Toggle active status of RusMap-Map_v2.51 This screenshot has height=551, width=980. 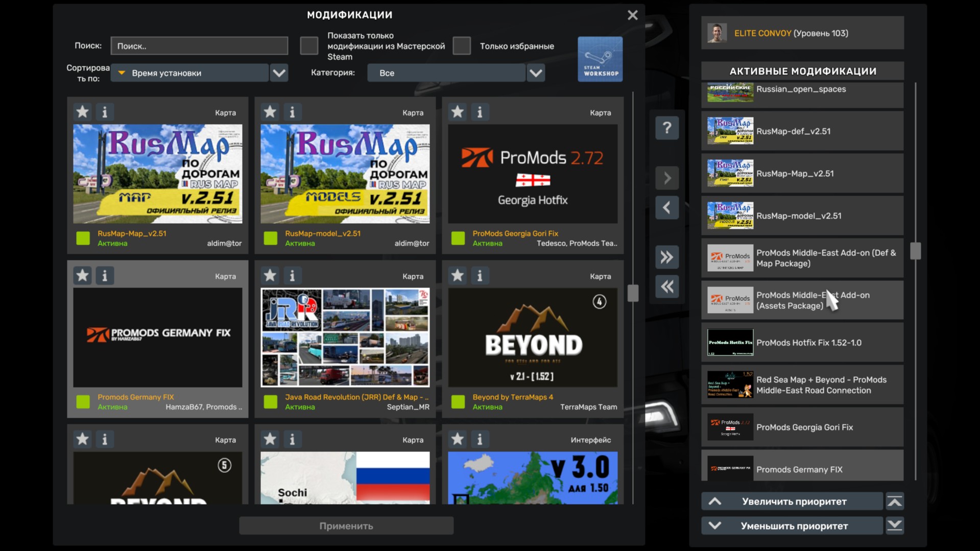click(83, 238)
